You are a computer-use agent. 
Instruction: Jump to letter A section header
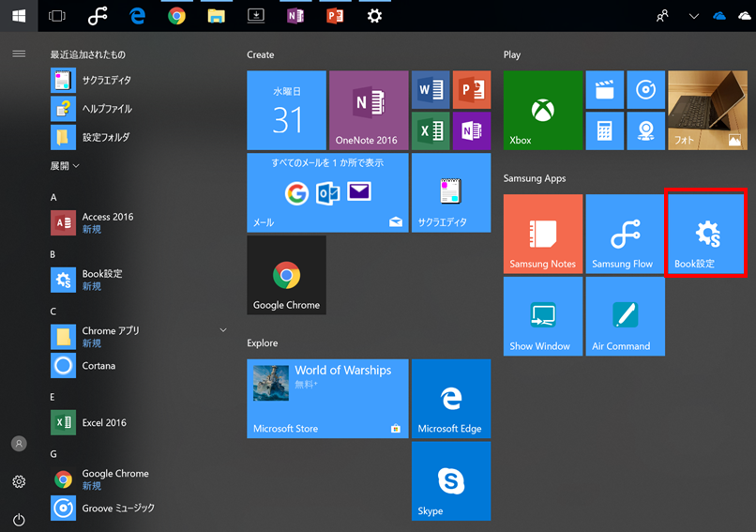pyautogui.click(x=53, y=197)
